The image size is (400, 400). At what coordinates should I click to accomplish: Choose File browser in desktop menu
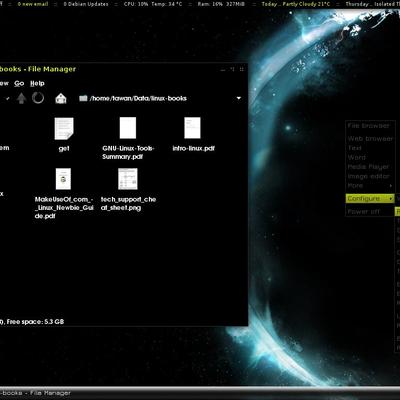368,126
